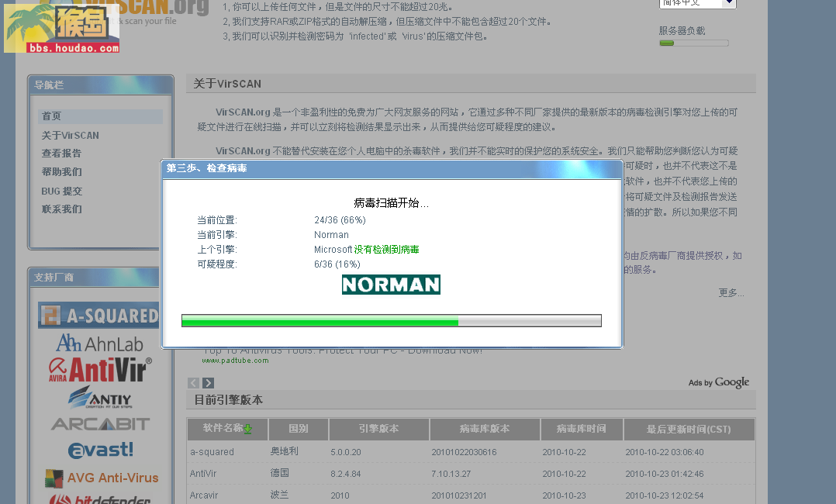The image size is (836, 504).
Task: Click update time 2010-10-23 12:02:54
Action: 665,495
